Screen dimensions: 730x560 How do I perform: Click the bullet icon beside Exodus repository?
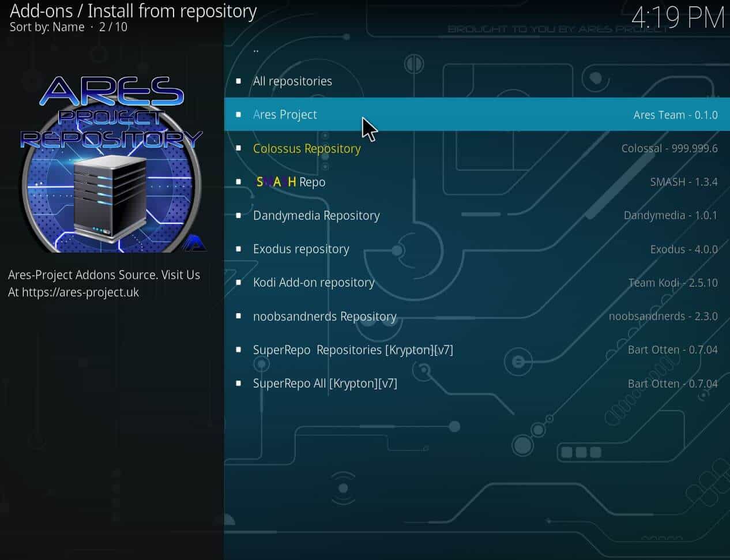click(239, 249)
